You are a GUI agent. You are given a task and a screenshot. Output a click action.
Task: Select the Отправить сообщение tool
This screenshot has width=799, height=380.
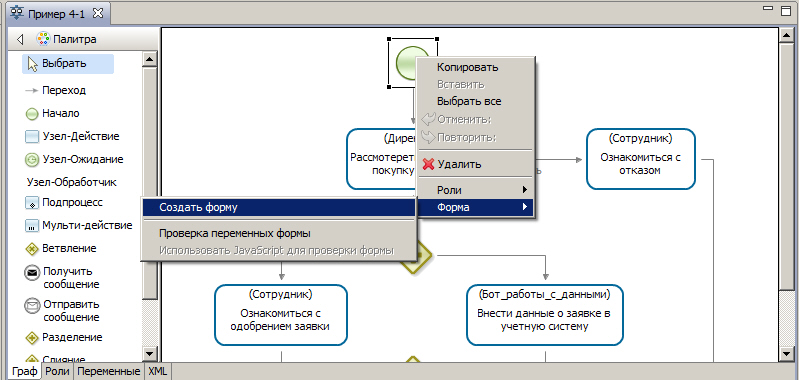pyautogui.click(x=62, y=311)
